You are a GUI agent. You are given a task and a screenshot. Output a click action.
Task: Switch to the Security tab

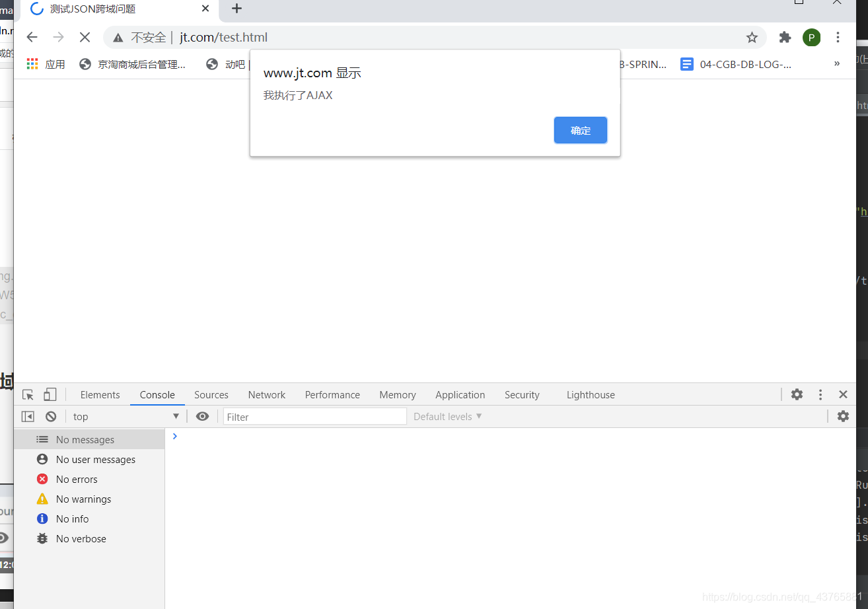click(522, 395)
